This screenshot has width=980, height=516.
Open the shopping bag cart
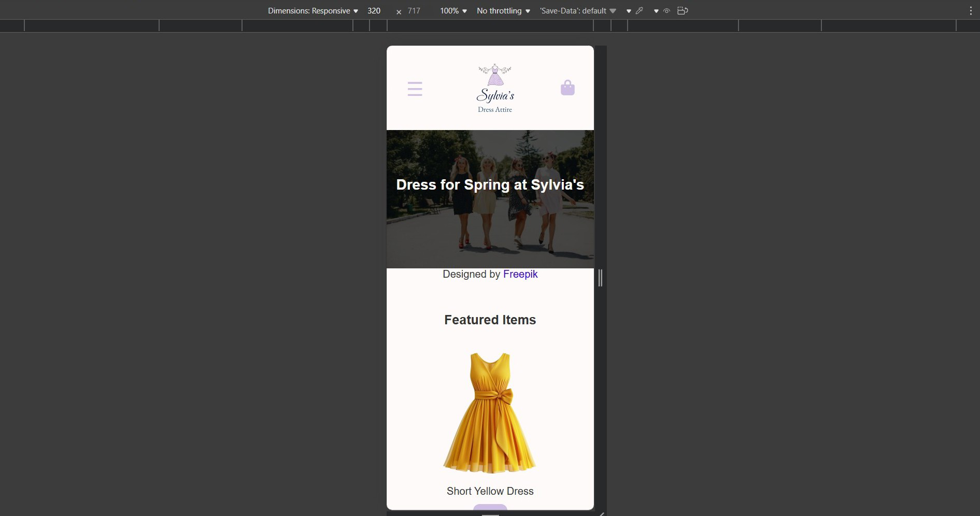click(567, 88)
